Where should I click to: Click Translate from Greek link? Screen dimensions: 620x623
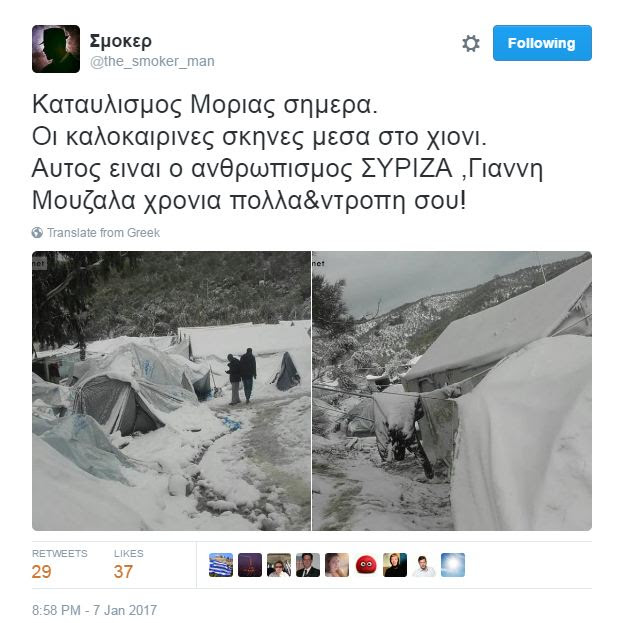pos(103,232)
